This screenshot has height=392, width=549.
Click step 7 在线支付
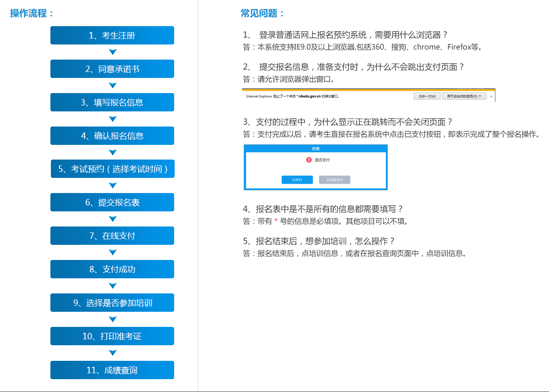(x=112, y=236)
